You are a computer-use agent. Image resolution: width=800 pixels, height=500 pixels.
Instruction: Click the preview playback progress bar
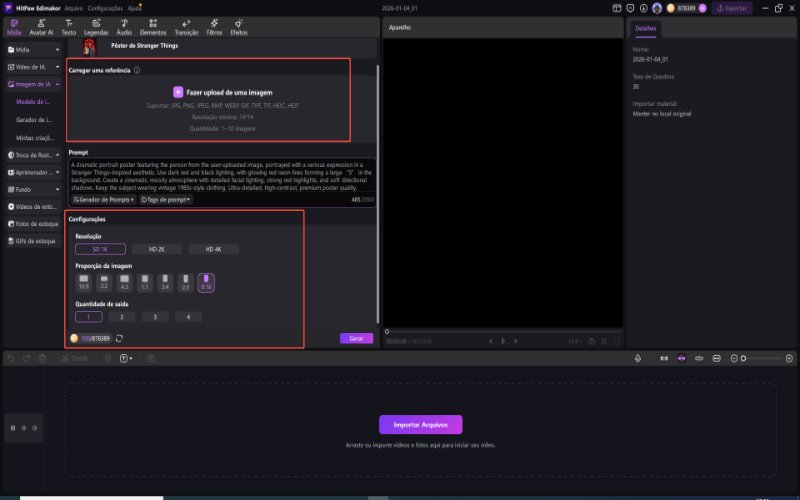504,332
